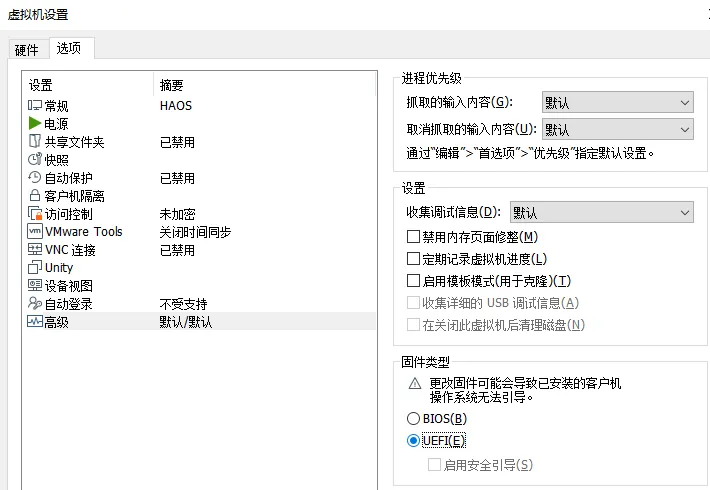
Task: Click the 常规 monitor icon
Action: (35, 106)
